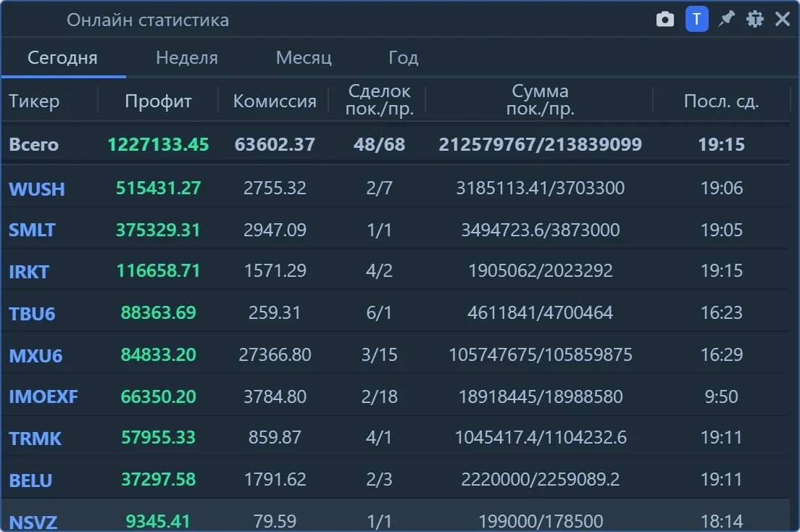Open the MXU6 ticker
The image size is (800, 532).
36,355
